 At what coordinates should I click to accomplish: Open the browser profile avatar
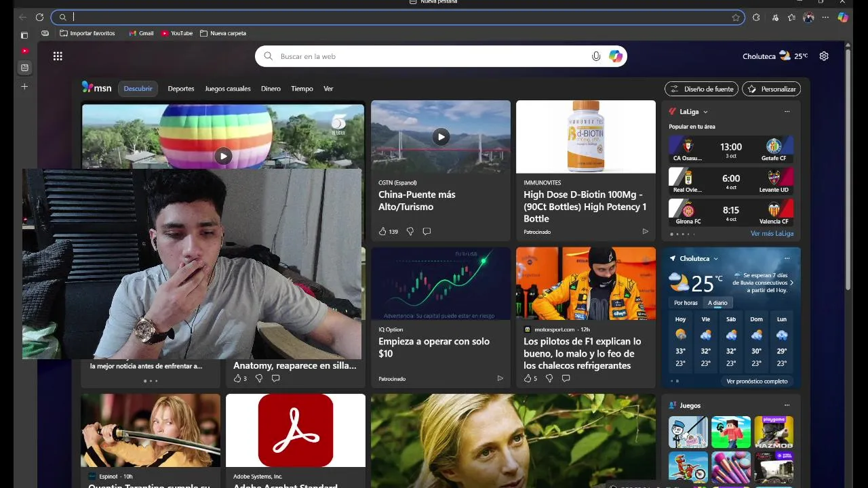(x=808, y=18)
